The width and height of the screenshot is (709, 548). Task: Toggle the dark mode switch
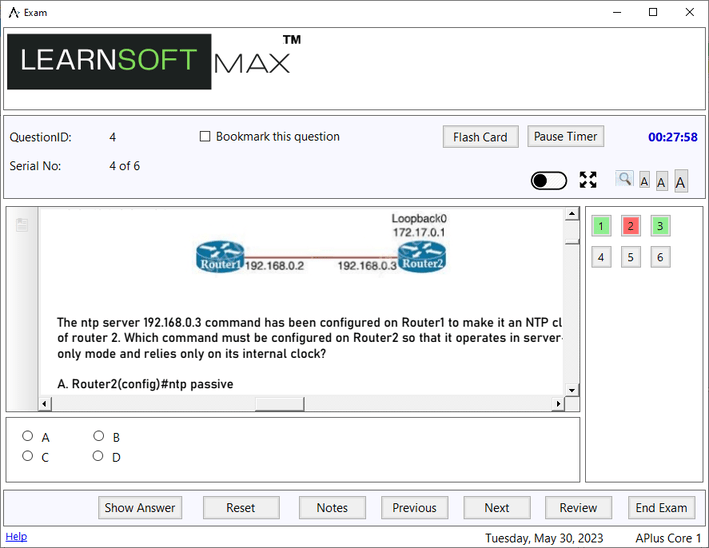click(548, 181)
